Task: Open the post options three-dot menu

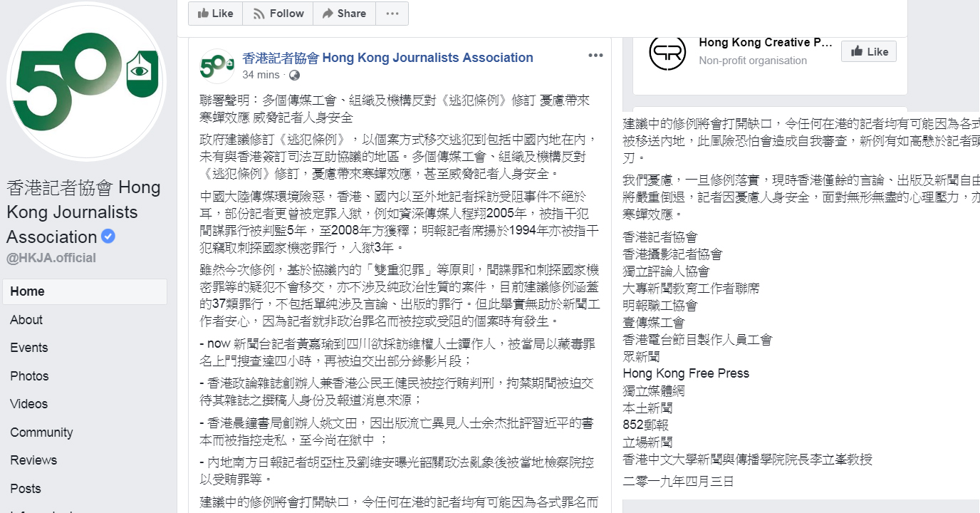Action: pos(595,56)
